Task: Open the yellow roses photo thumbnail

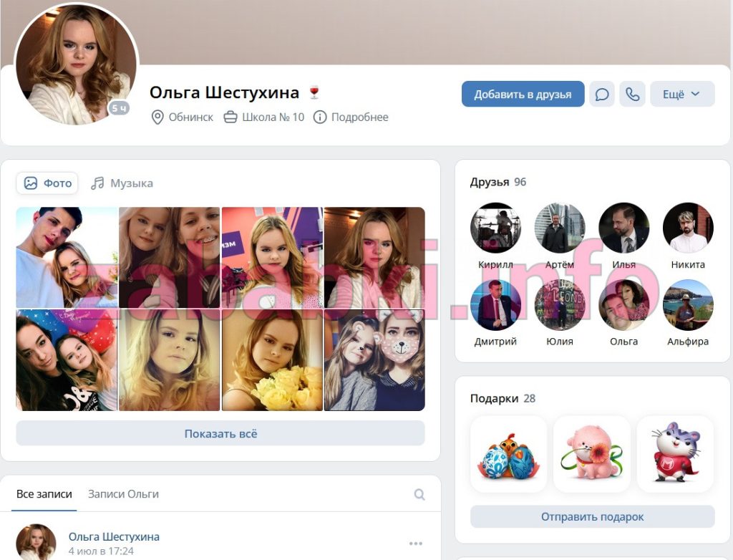Action: pyautogui.click(x=272, y=360)
